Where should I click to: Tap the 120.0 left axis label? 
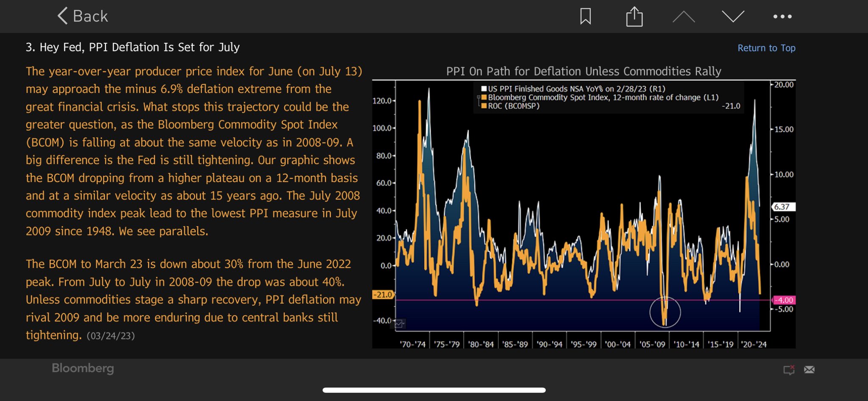coord(382,101)
